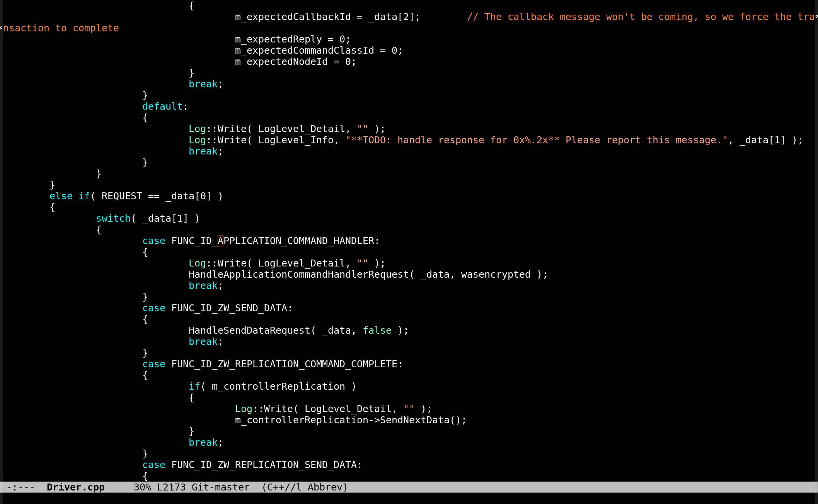Click the m_expectedNodeId = 0 line
818x504 pixels.
coord(295,62)
